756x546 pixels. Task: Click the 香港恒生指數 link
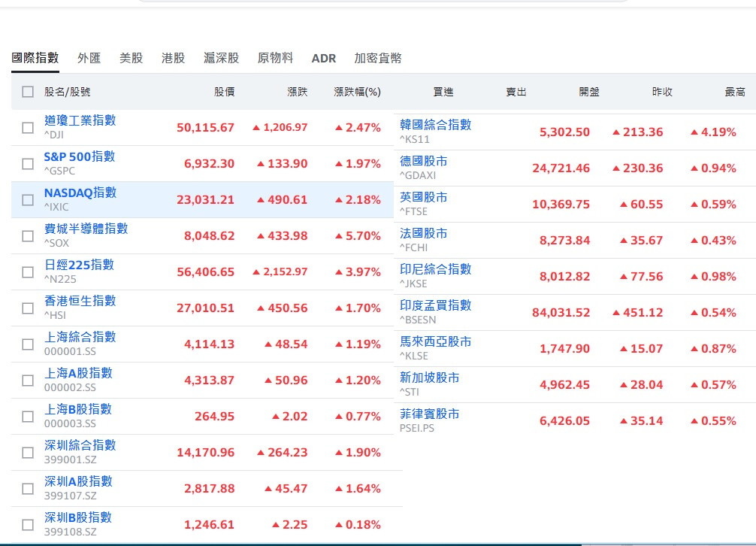pos(80,301)
